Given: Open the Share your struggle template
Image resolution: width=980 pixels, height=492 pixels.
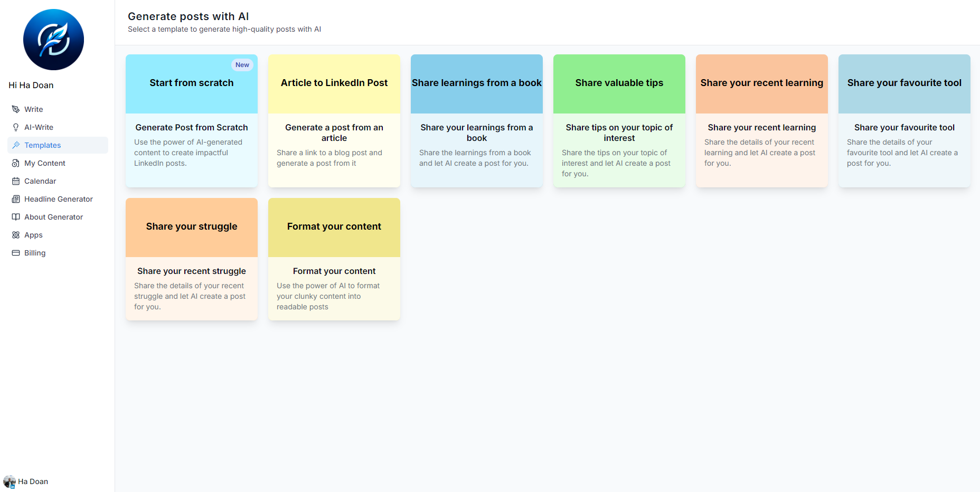Looking at the screenshot, I should [x=191, y=259].
